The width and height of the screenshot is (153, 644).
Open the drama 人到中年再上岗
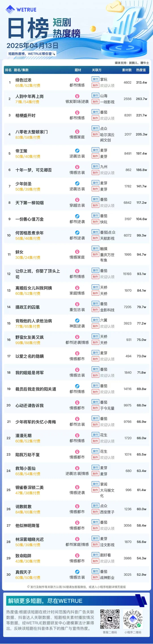tap(29, 96)
